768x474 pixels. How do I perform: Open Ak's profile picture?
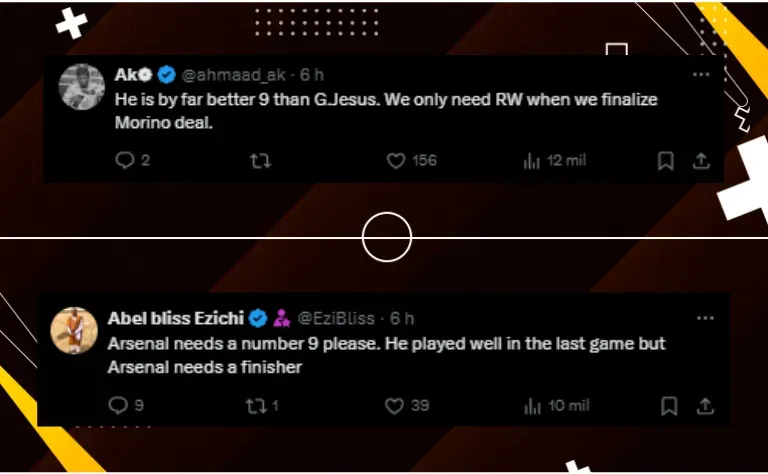click(81, 87)
